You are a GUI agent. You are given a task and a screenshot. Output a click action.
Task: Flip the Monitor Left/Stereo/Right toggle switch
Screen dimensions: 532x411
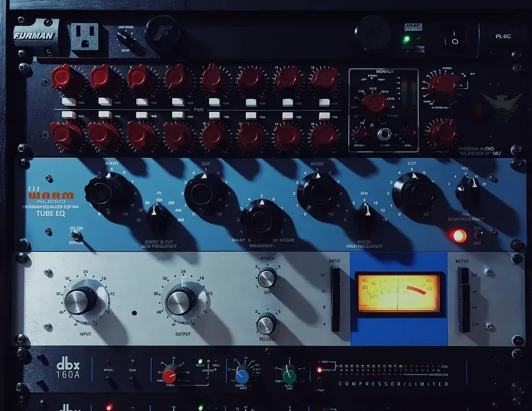click(x=372, y=78)
